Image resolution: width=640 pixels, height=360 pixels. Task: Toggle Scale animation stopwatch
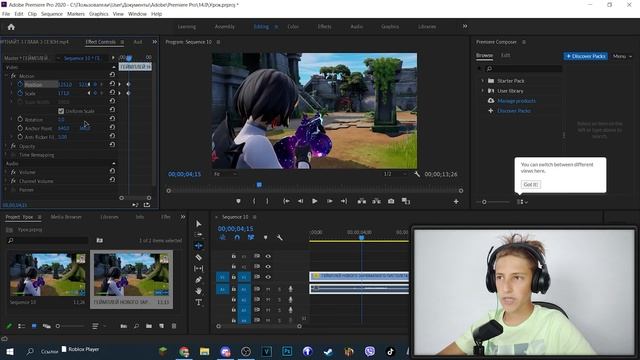20,93
